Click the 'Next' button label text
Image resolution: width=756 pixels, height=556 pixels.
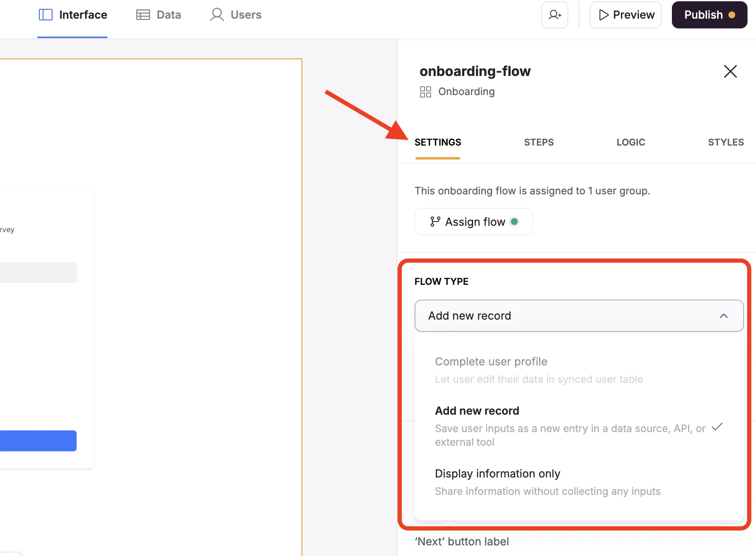[x=462, y=542]
